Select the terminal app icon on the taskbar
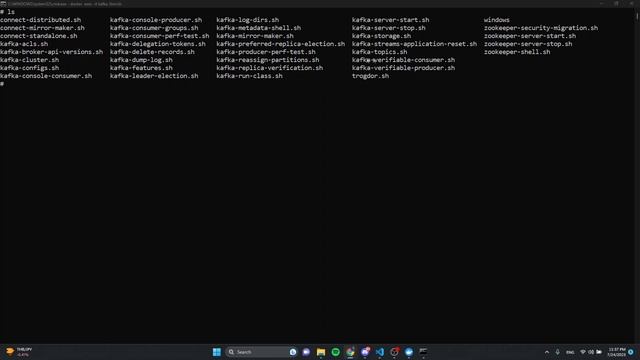640x360 pixels. tap(423, 352)
